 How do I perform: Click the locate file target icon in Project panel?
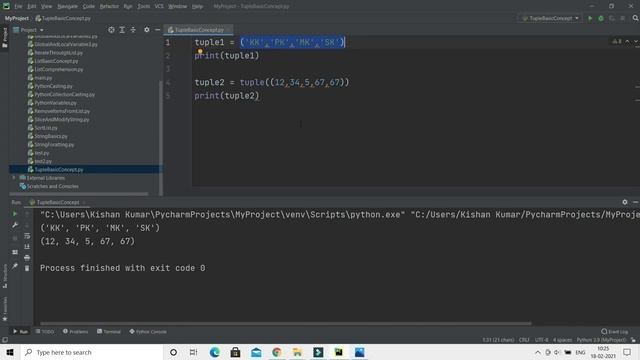pos(111,30)
